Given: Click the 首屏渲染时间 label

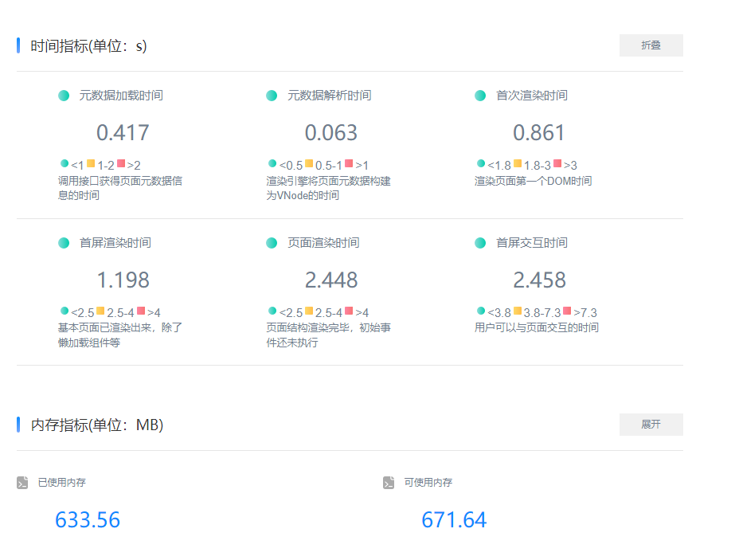Looking at the screenshot, I should click(x=115, y=243).
